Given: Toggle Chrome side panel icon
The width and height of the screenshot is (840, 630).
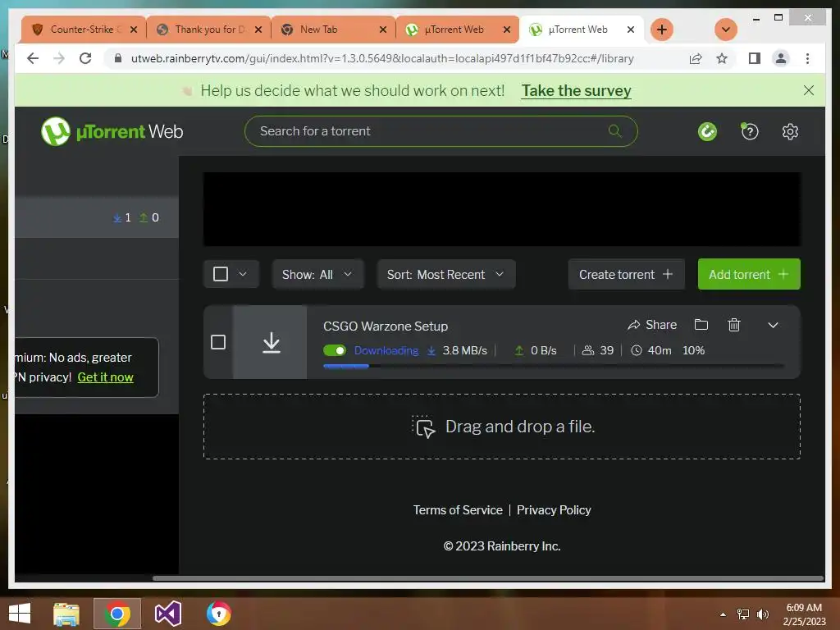Looking at the screenshot, I should tap(755, 58).
